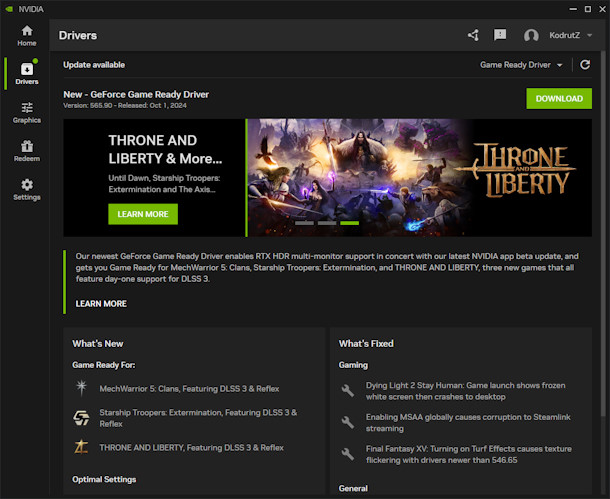Image resolution: width=610 pixels, height=499 pixels.
Task: Open the feedback message icon
Action: point(500,35)
